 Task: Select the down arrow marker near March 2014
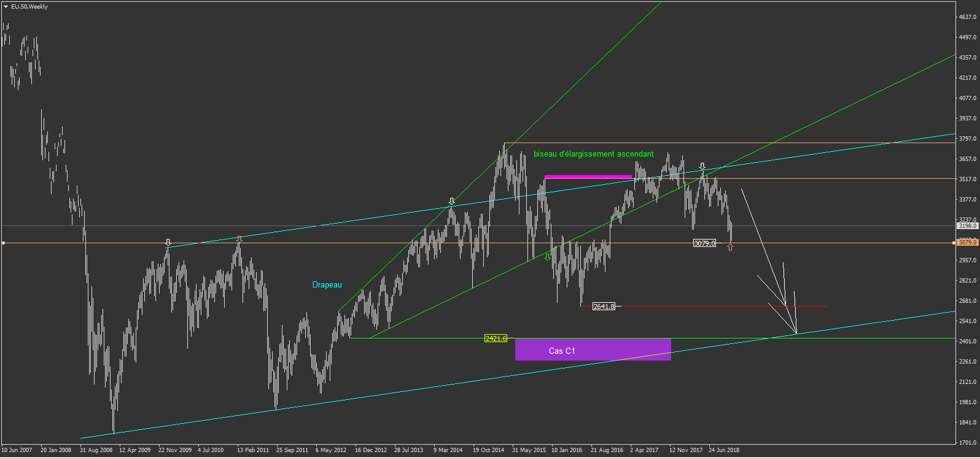[x=452, y=201]
